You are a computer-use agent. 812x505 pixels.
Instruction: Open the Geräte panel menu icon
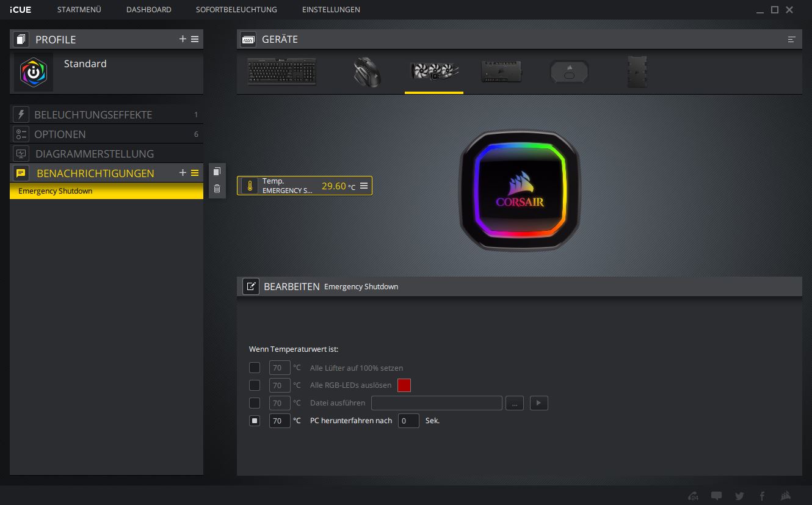click(x=792, y=39)
